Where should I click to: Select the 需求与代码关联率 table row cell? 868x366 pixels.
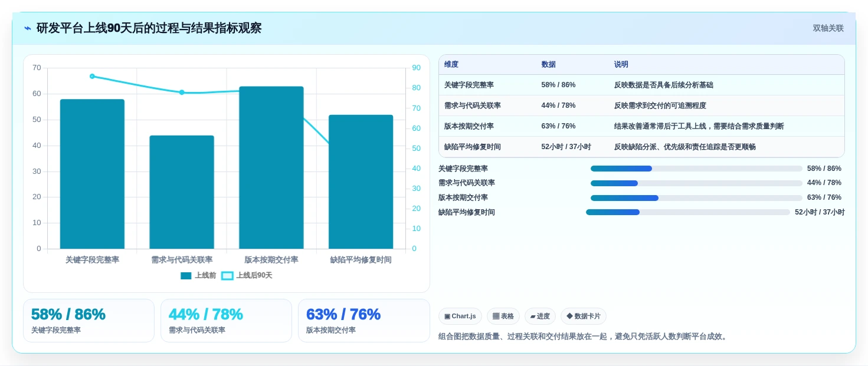tap(473, 105)
